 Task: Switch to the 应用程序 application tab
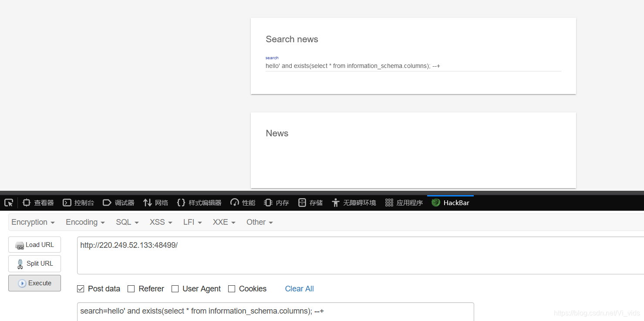(404, 203)
